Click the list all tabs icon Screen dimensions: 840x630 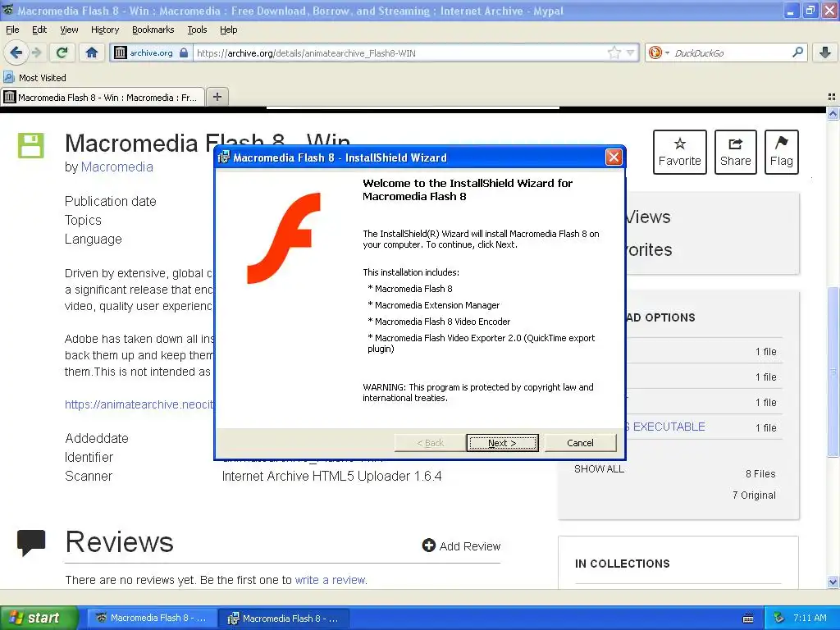[x=832, y=97]
